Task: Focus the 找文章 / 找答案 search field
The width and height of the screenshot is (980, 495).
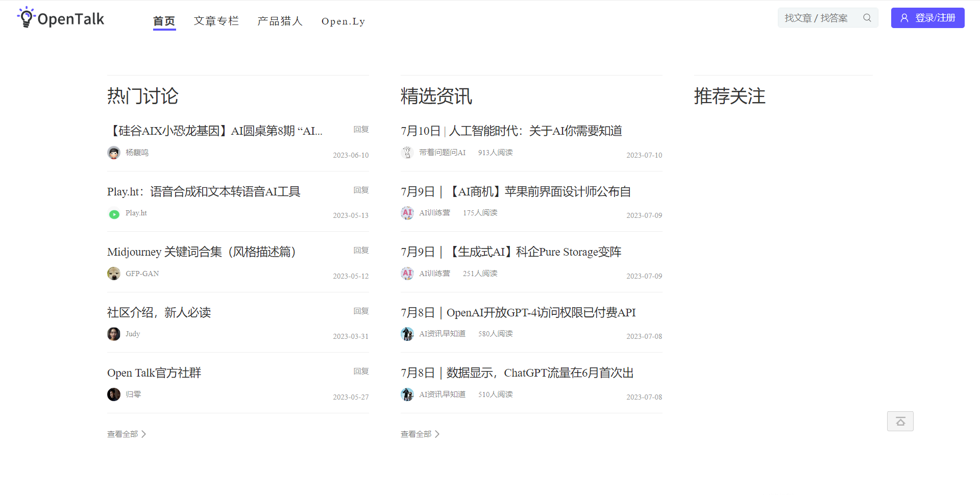Action: pos(819,18)
